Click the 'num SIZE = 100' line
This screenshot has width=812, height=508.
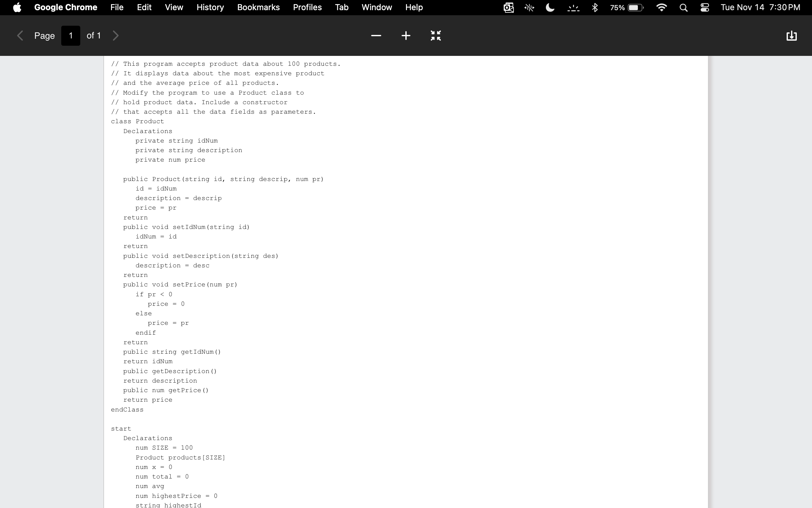[x=164, y=448]
